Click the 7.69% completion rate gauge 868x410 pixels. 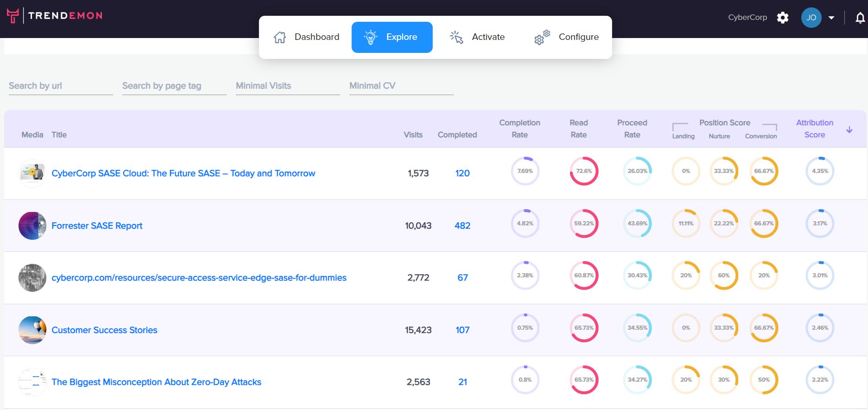(525, 171)
